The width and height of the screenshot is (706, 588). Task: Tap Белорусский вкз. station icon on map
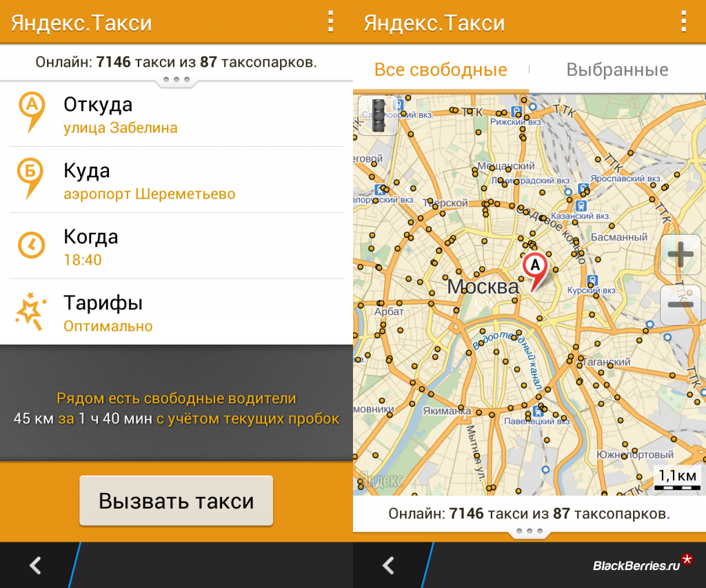380,190
